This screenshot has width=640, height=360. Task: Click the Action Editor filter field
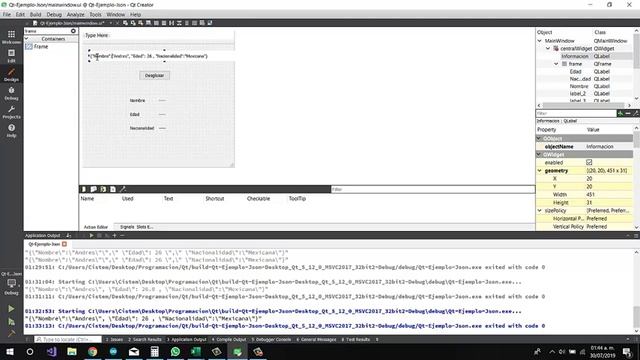click(433, 189)
